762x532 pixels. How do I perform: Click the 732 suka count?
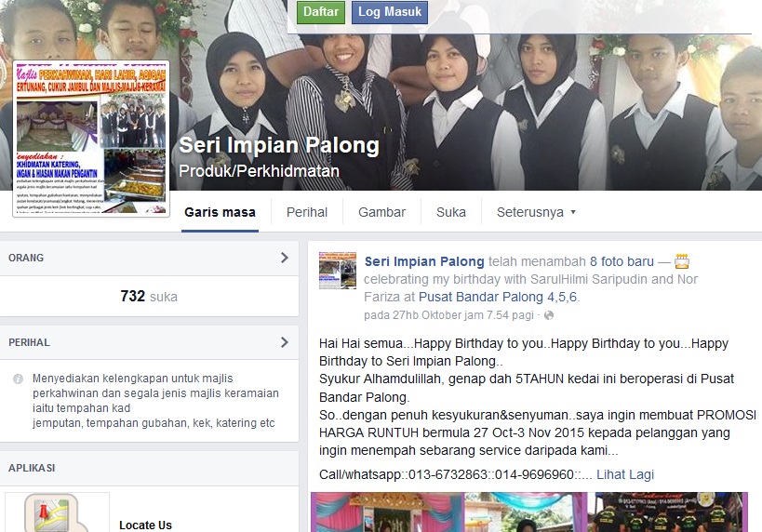pyautogui.click(x=149, y=296)
